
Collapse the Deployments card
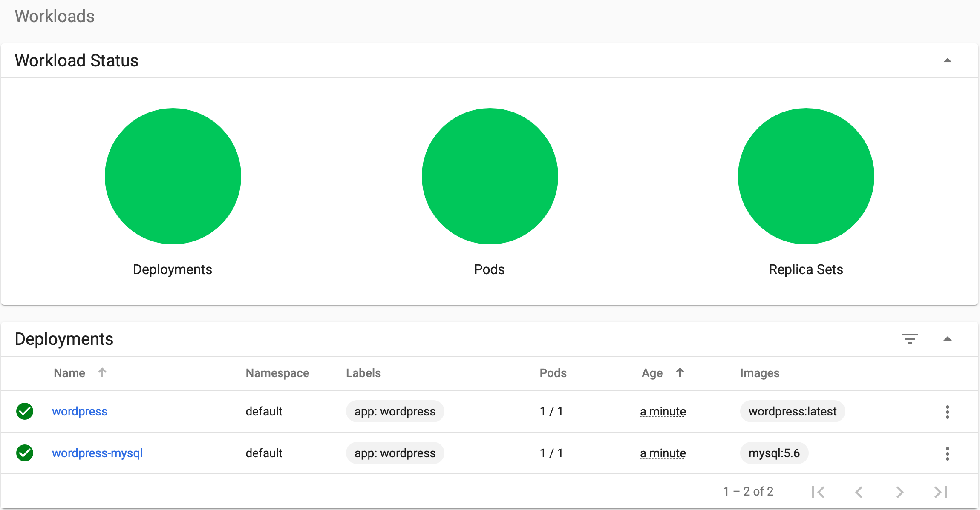point(947,339)
